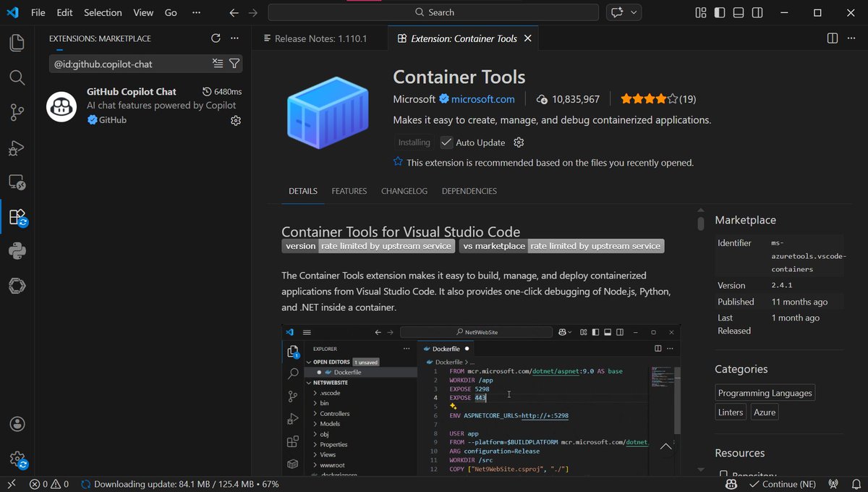The height and width of the screenshot is (492, 868).
Task: Click the details pane vertical scrollbar
Action: (700, 224)
